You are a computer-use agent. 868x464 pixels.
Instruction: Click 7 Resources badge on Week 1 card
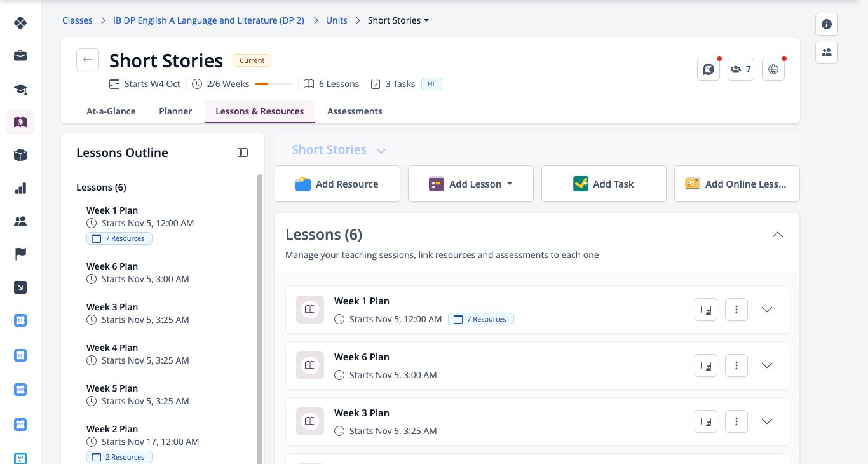481,319
